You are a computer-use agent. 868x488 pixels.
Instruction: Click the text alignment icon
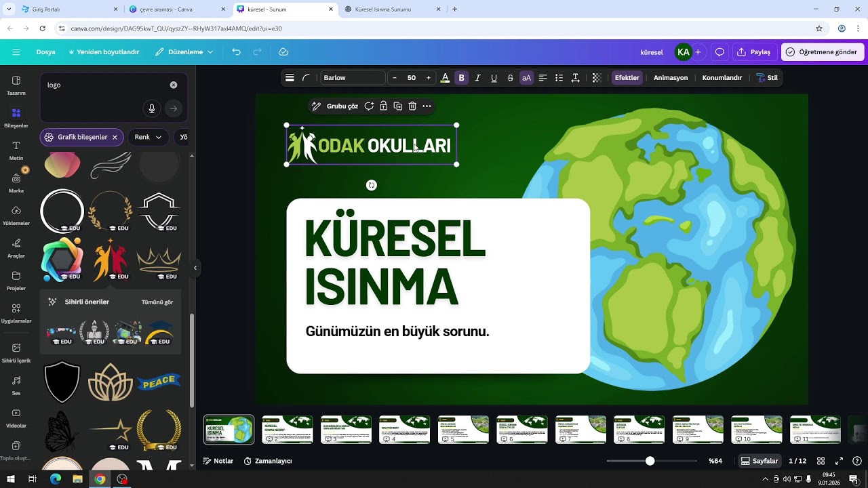pos(542,78)
